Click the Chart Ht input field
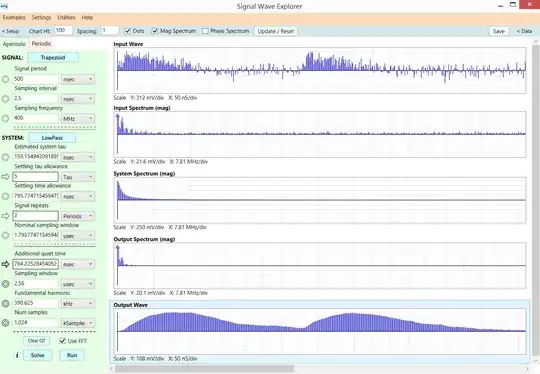Screen dimensions: 540x374 coord(63,31)
